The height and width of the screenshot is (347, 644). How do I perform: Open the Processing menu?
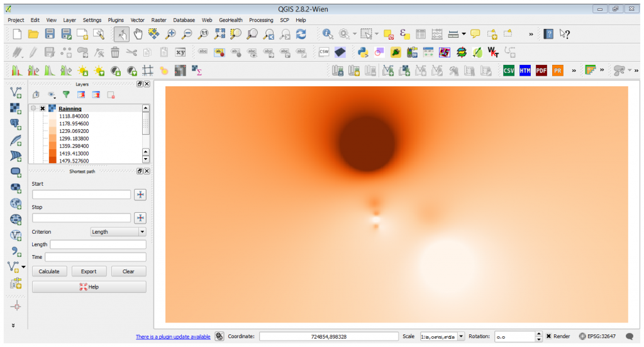click(261, 20)
